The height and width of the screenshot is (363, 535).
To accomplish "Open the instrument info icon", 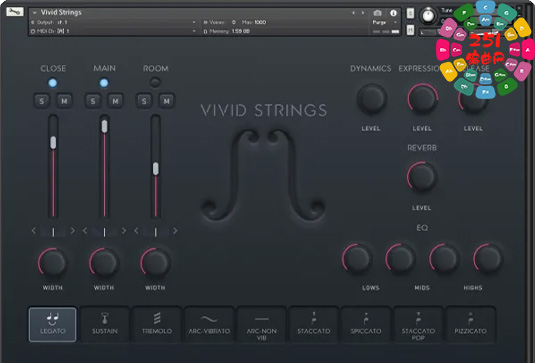I will coord(393,13).
